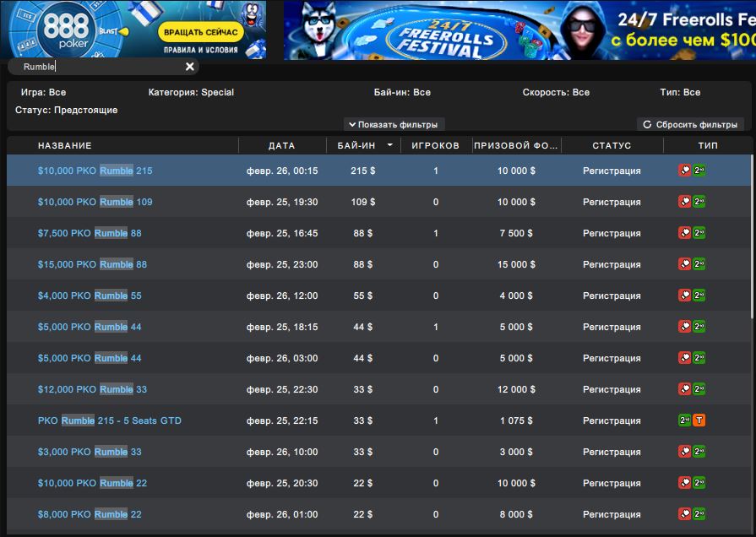Click the reset icon beside Сбросить фильтры
756x537 pixels.
tap(647, 124)
